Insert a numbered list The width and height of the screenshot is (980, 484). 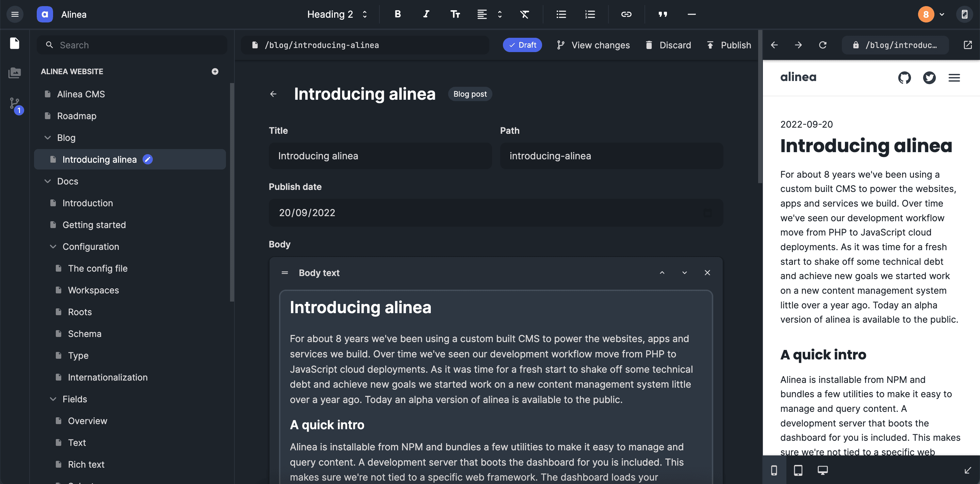[x=590, y=14]
